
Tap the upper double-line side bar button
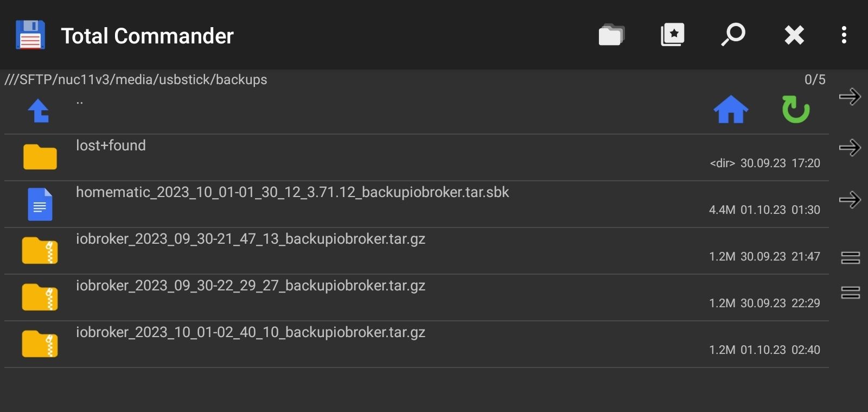pyautogui.click(x=850, y=258)
